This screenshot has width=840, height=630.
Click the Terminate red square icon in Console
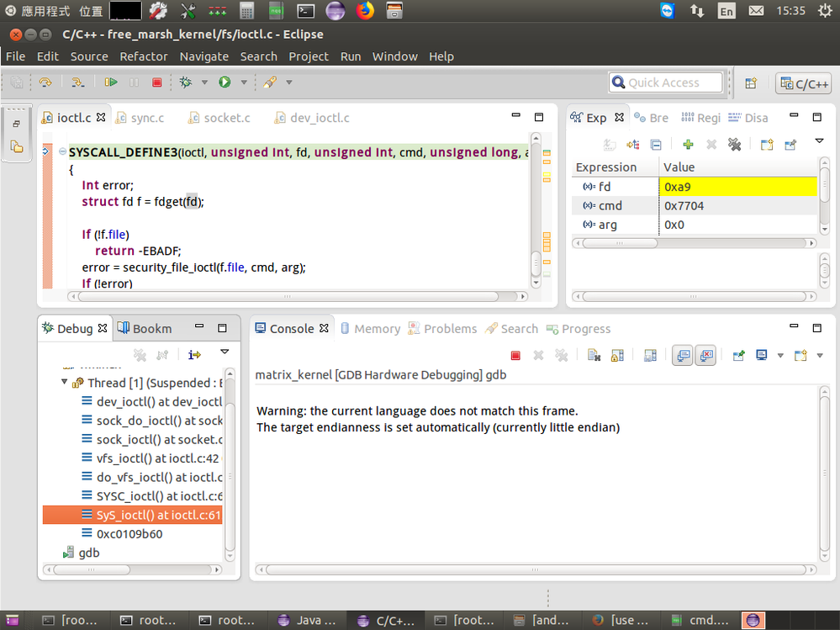(x=515, y=355)
